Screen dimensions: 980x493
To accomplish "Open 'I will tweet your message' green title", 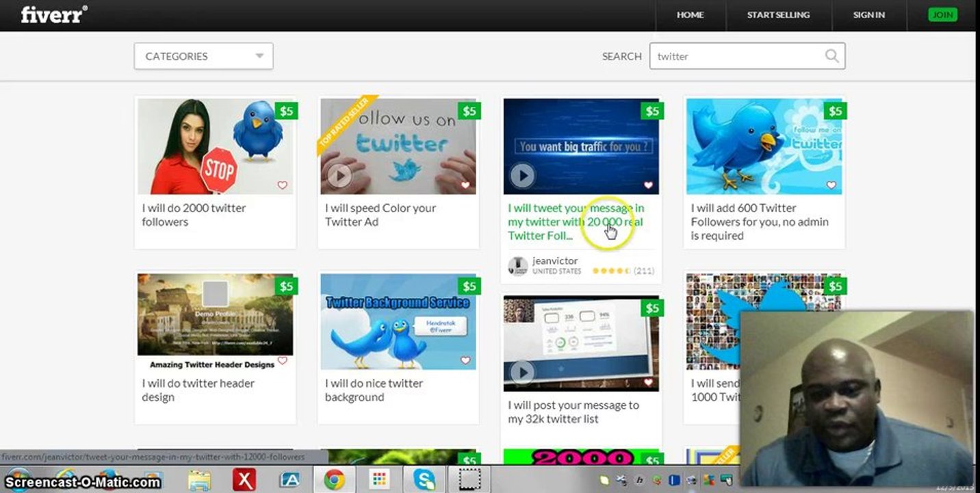I will coord(576,222).
